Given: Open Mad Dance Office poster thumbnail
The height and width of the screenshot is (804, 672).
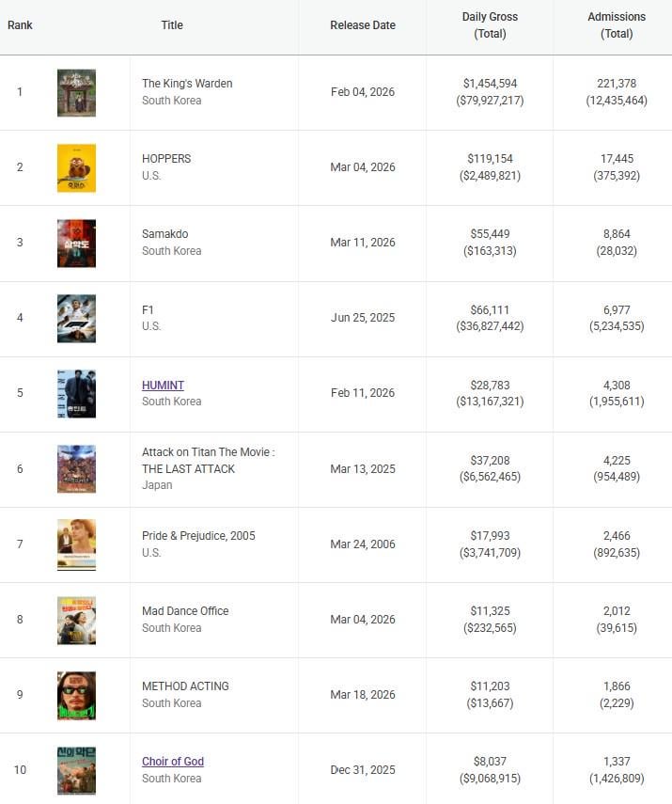Looking at the screenshot, I should pos(76,620).
